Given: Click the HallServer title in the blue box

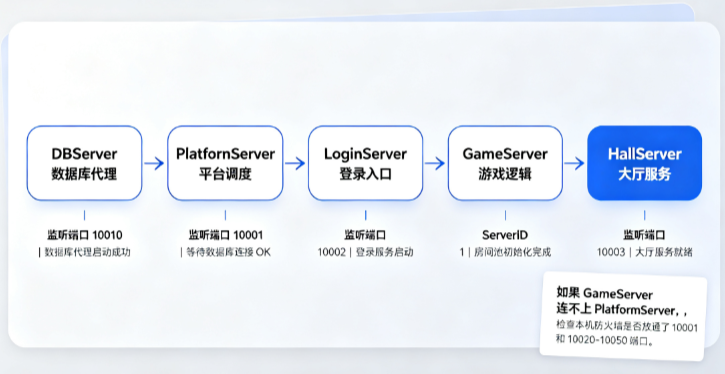Looking at the screenshot, I should point(645,154).
